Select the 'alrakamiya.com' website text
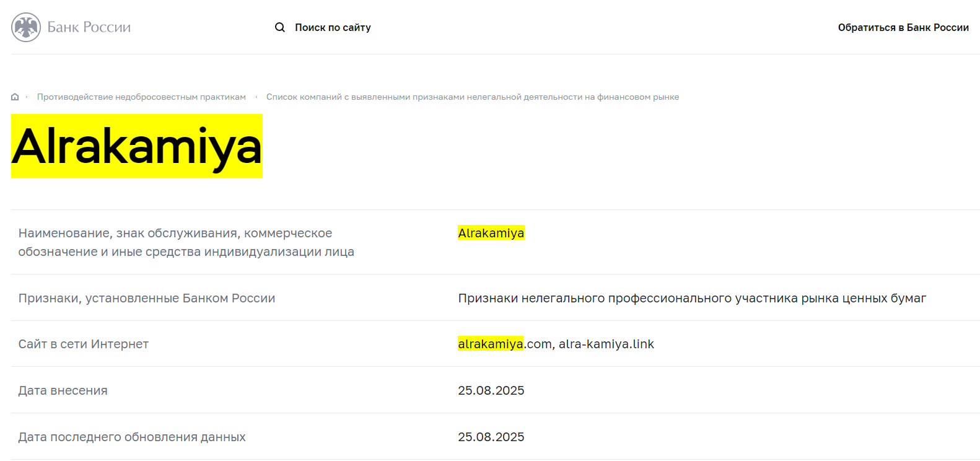The width and height of the screenshot is (980, 461). click(x=505, y=344)
